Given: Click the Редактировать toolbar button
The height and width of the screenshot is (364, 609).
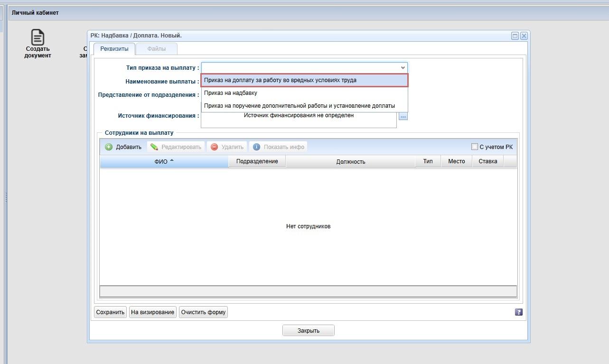Looking at the screenshot, I should [x=176, y=147].
